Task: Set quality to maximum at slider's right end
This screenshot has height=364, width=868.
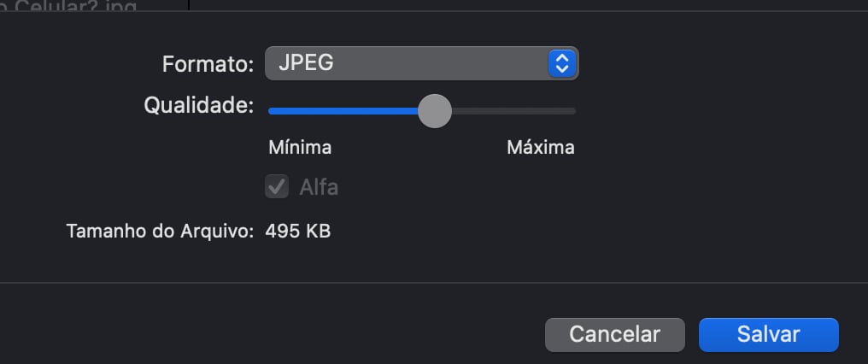Action: coord(574,111)
